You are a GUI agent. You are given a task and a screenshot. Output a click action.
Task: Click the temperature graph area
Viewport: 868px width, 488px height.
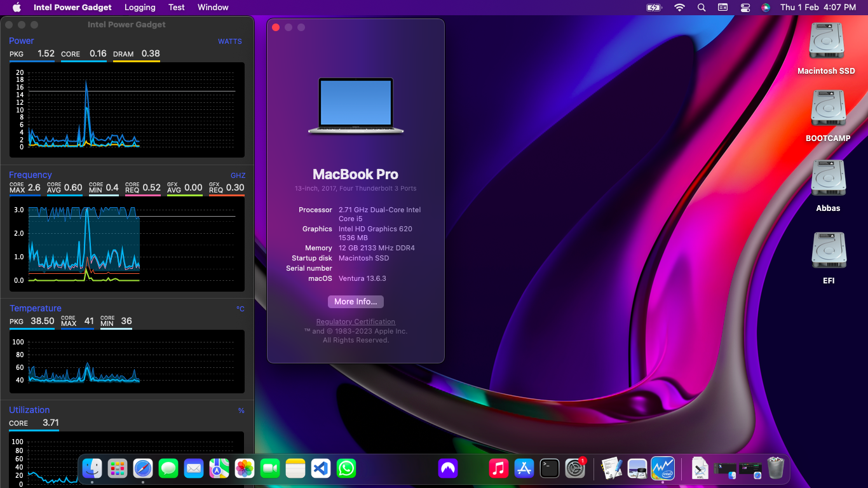(x=127, y=362)
